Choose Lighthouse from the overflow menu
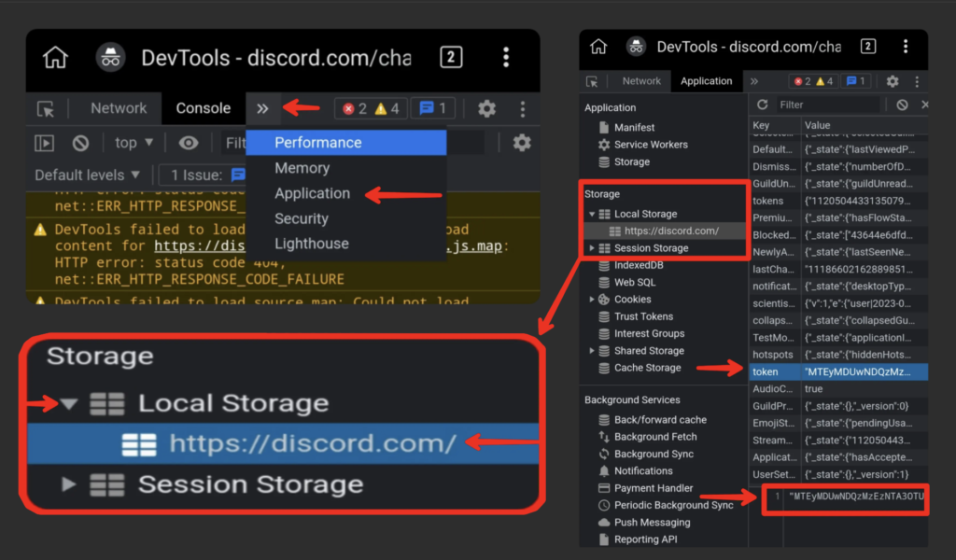Viewport: 956px width, 560px height. pyautogui.click(x=346, y=244)
